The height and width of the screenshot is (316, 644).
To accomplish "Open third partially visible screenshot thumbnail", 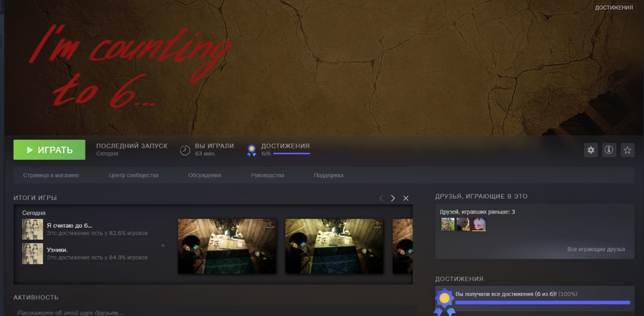I will (x=403, y=246).
